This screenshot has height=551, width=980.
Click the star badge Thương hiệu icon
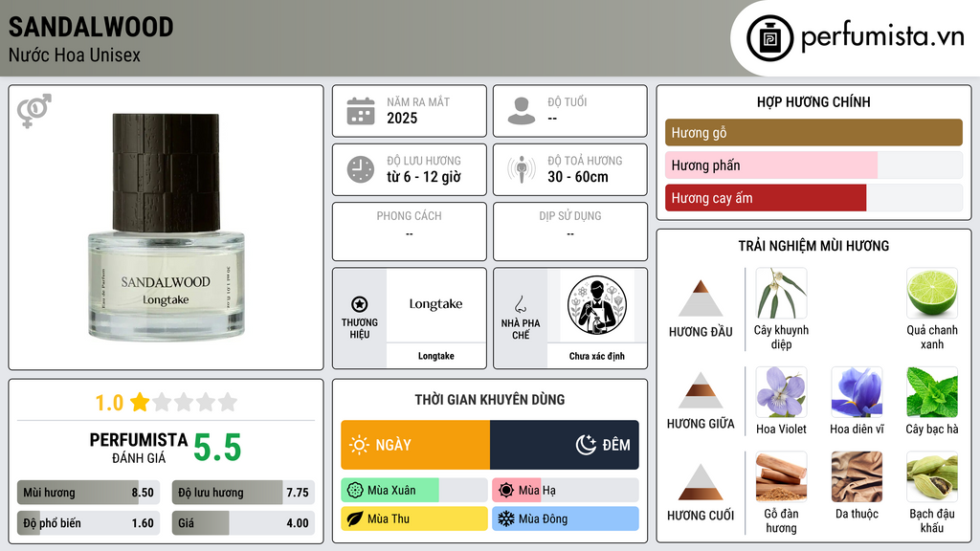pos(360,304)
